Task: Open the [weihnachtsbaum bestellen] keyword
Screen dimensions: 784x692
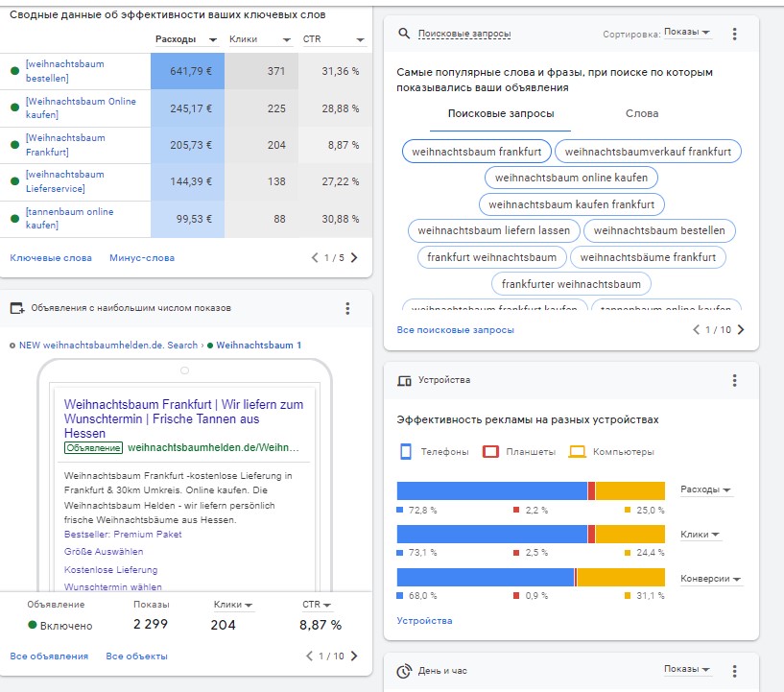Action: click(64, 70)
